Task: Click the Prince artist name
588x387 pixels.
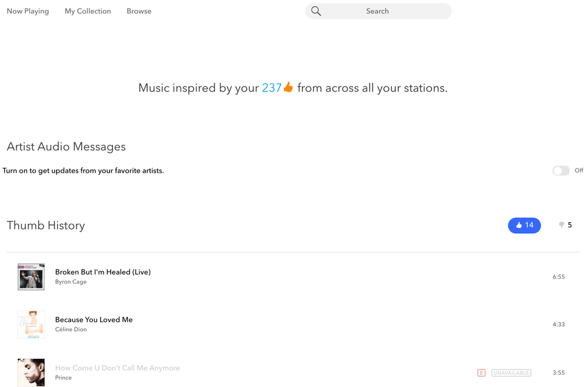Action: [x=64, y=378]
